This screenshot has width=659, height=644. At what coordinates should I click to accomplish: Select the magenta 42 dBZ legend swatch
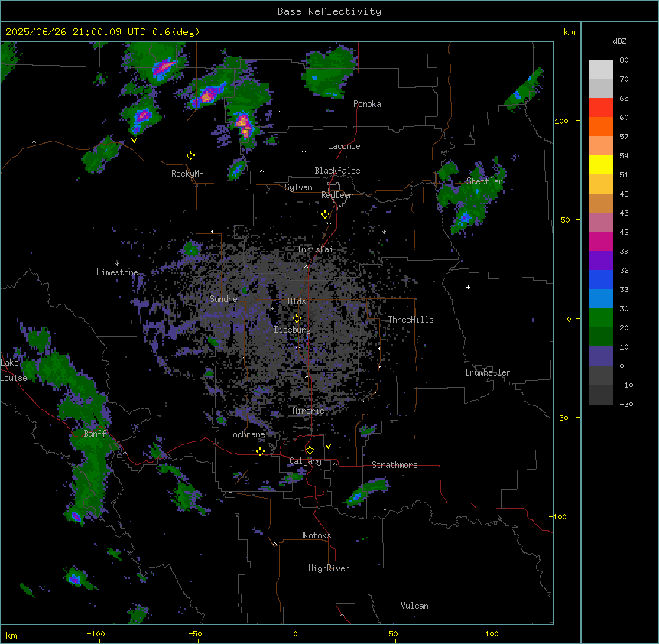[601, 241]
